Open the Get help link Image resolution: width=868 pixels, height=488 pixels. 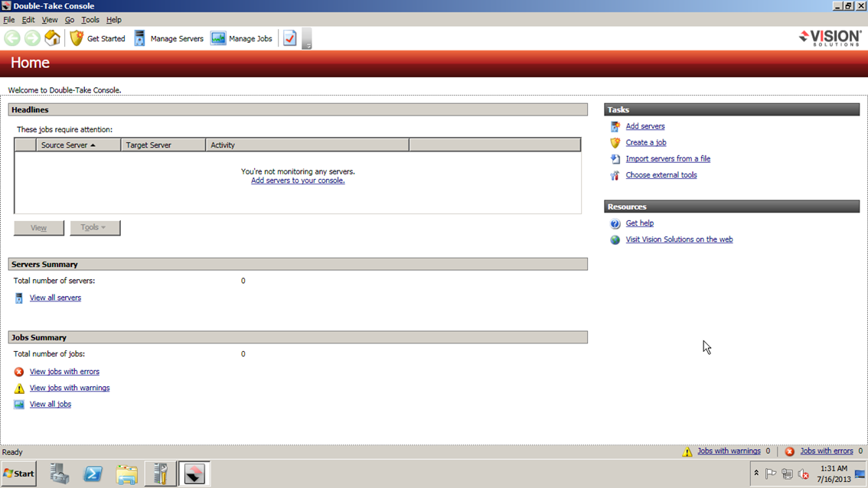point(639,223)
